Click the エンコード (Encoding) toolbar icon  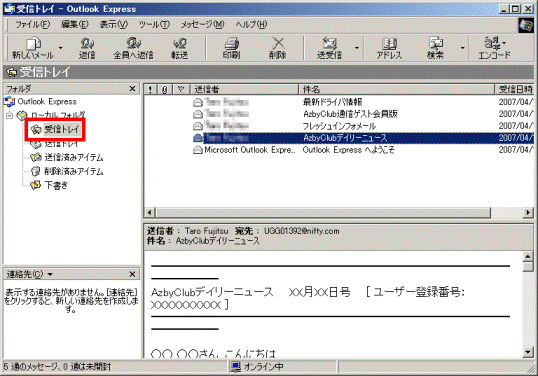click(494, 48)
